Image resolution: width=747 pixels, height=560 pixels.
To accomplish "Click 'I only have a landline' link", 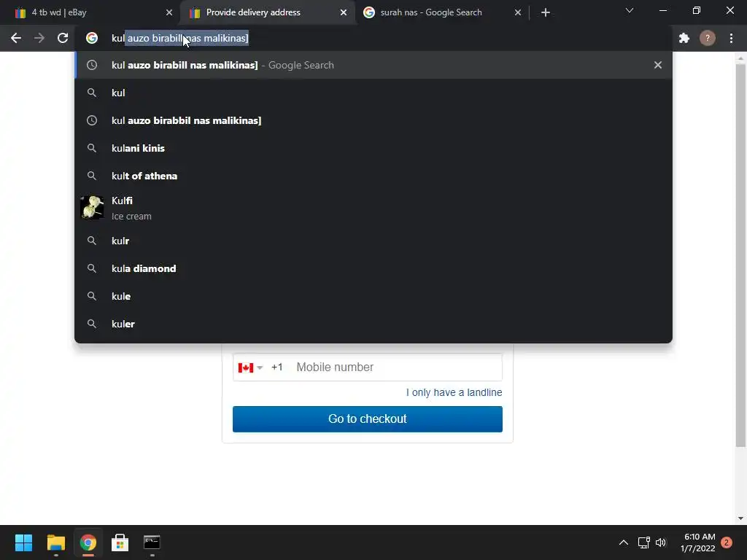I will point(454,392).
